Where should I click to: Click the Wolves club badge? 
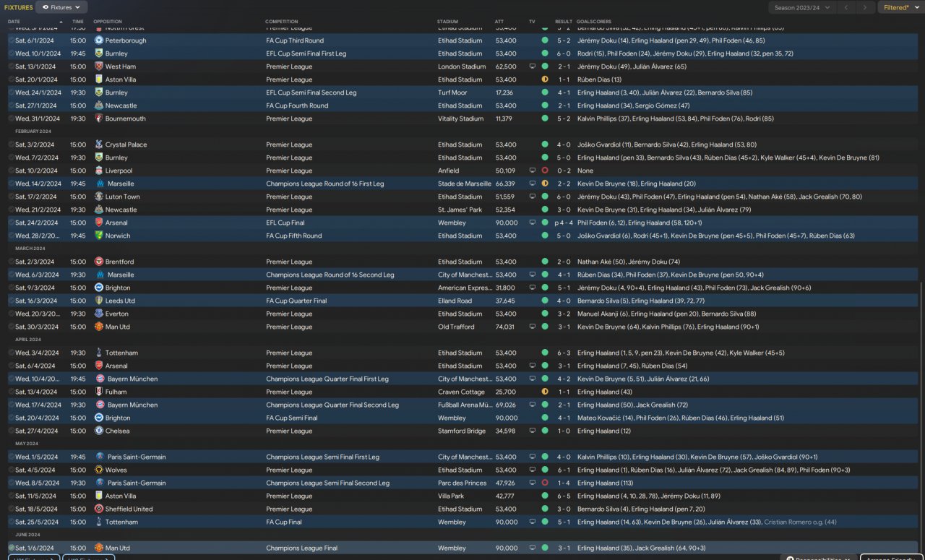(x=99, y=470)
